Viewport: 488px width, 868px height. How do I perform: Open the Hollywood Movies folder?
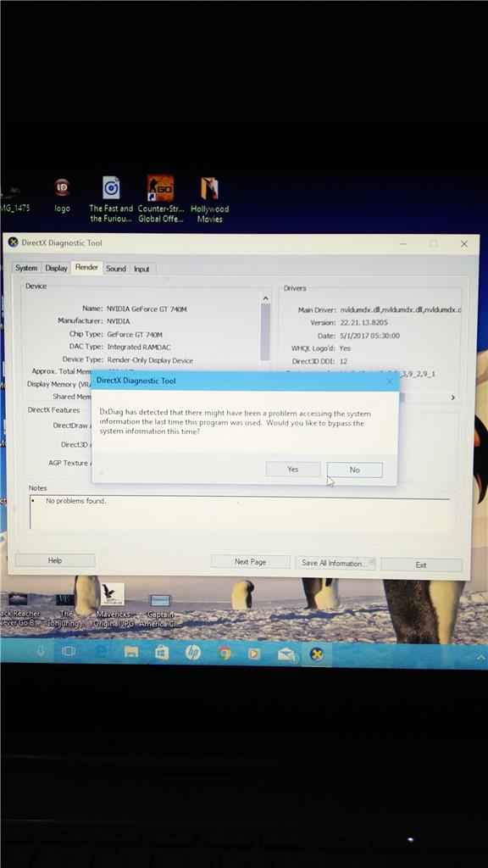pyautogui.click(x=210, y=199)
